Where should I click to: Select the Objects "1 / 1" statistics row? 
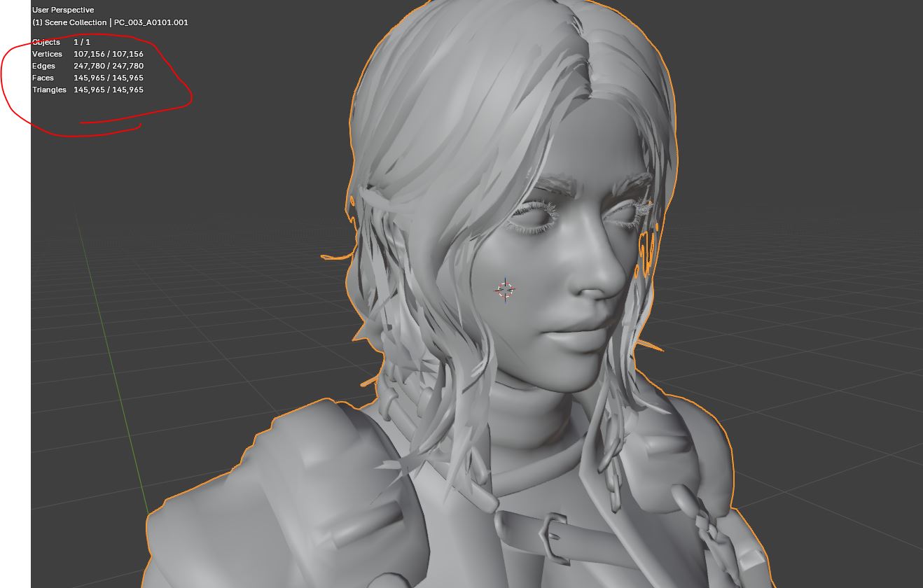pos(61,42)
